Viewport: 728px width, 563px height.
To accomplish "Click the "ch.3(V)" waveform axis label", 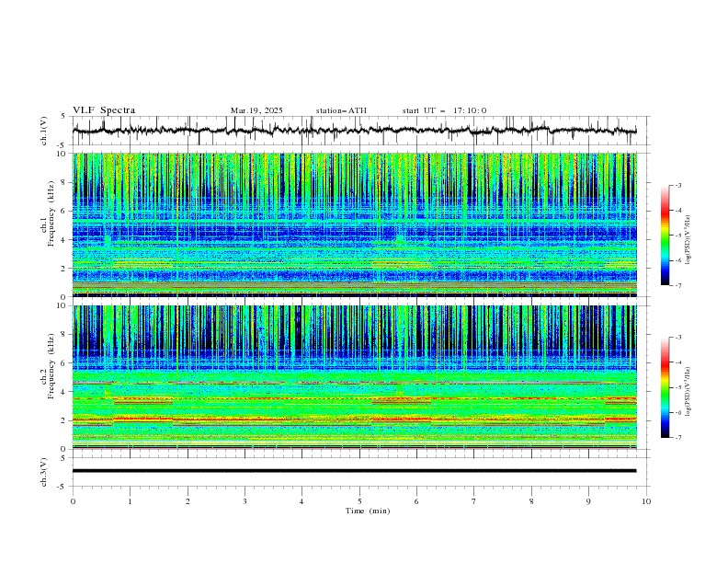I will (x=44, y=472).
